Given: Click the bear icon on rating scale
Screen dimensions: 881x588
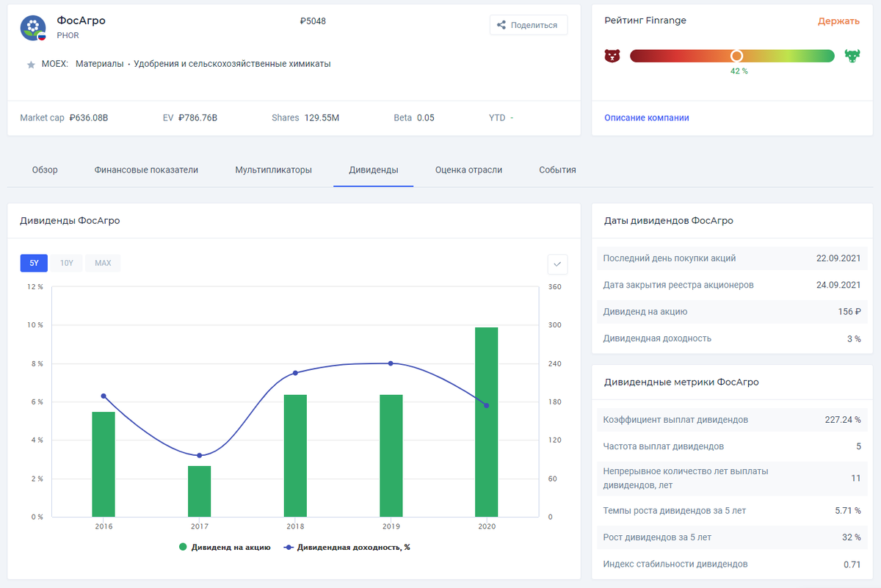Looking at the screenshot, I should point(612,56).
